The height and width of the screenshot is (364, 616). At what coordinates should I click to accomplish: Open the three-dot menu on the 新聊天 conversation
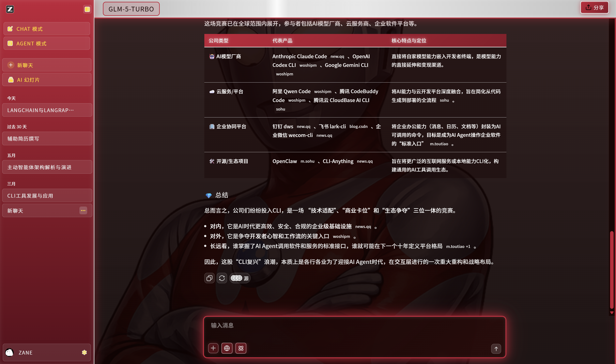click(83, 210)
